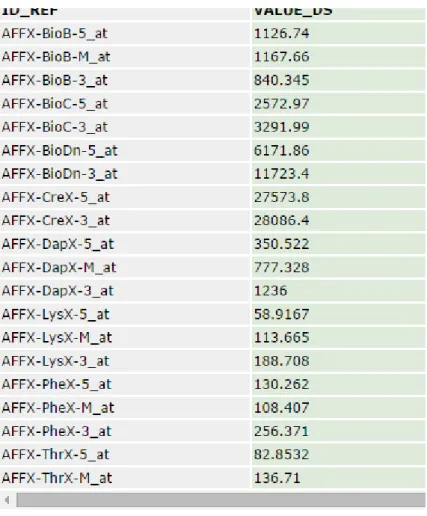This screenshot has width=427, height=516.
Task: Select the AFFX-BioB-5_at row ID
Action: tap(54, 33)
